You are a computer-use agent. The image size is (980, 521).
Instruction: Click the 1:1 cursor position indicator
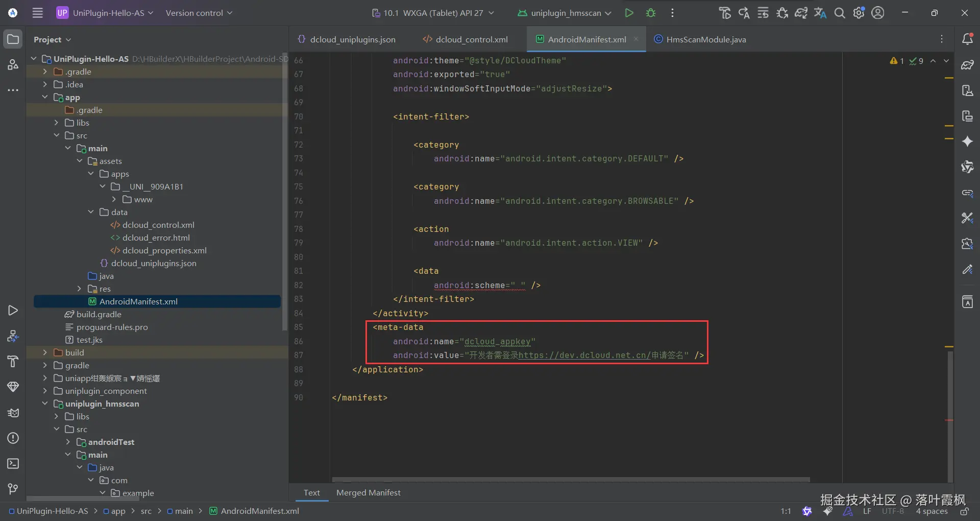click(786, 511)
